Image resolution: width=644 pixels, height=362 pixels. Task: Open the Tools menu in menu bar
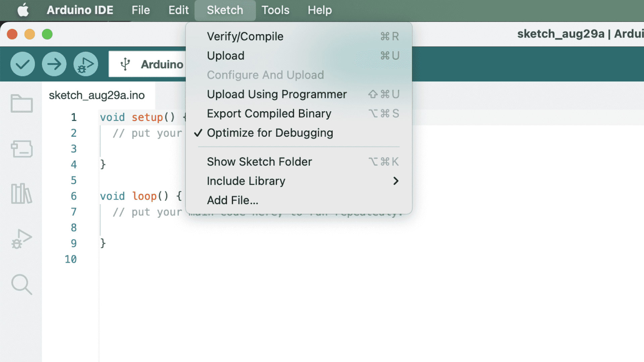coord(275,10)
